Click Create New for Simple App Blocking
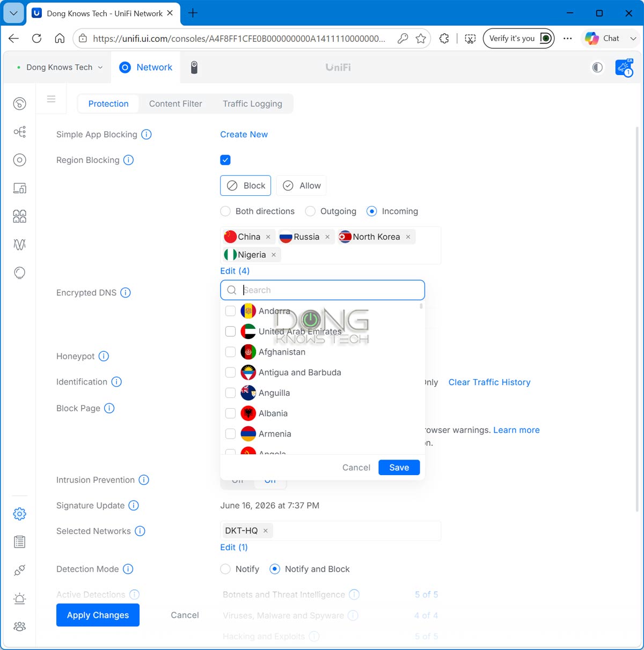This screenshot has width=644, height=650. pos(244,135)
